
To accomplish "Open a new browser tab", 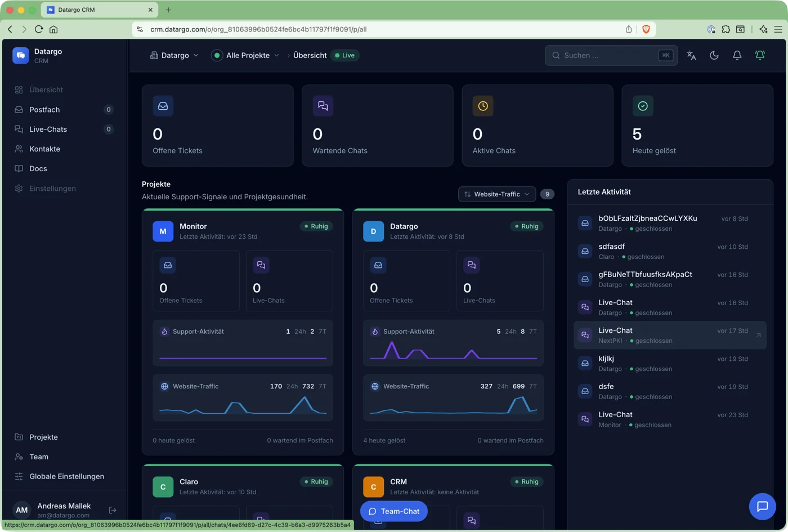I will tap(168, 10).
